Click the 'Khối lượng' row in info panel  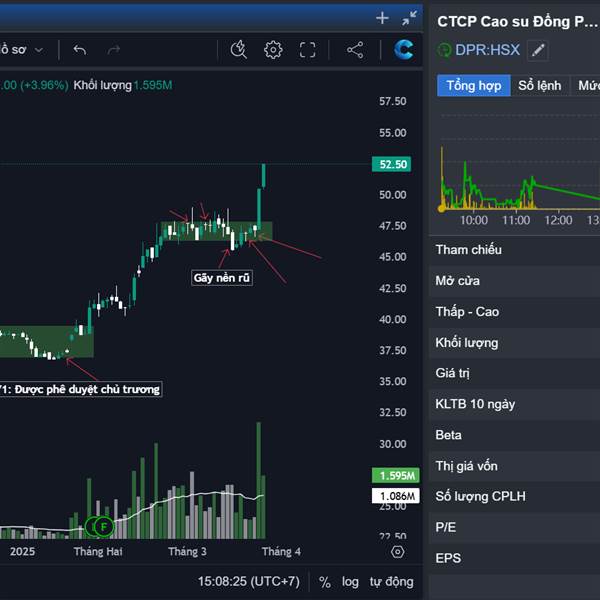(515, 343)
